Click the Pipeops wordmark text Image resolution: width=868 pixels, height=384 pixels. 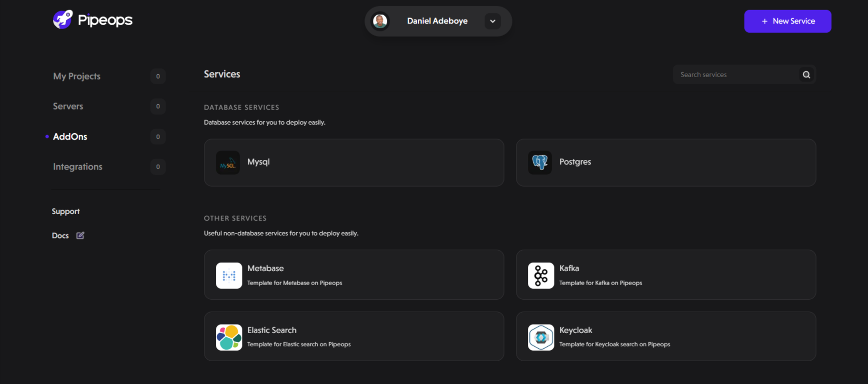(x=105, y=20)
